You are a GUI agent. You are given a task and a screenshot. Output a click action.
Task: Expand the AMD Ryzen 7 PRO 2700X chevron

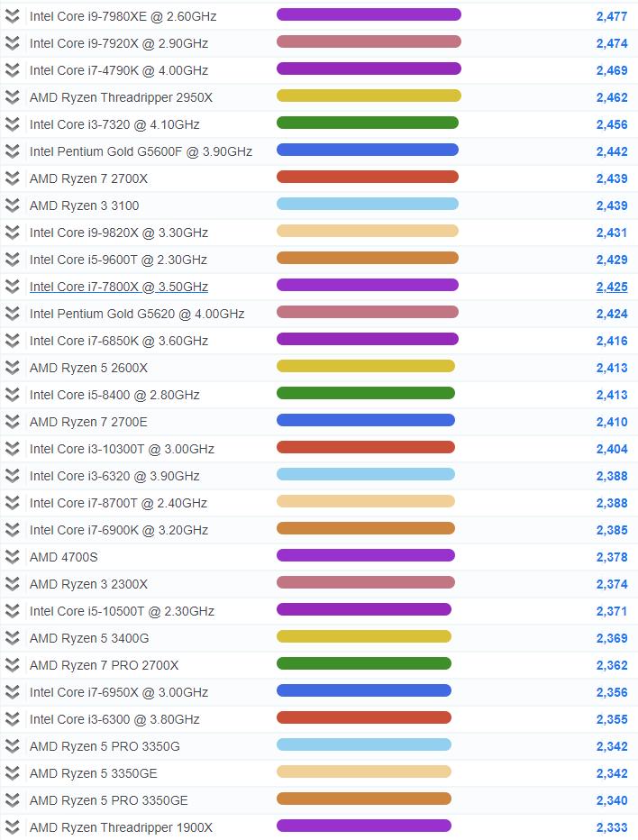point(13,665)
